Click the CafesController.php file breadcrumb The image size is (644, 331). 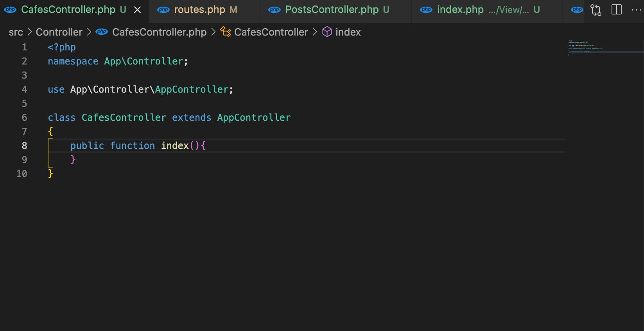(x=160, y=32)
